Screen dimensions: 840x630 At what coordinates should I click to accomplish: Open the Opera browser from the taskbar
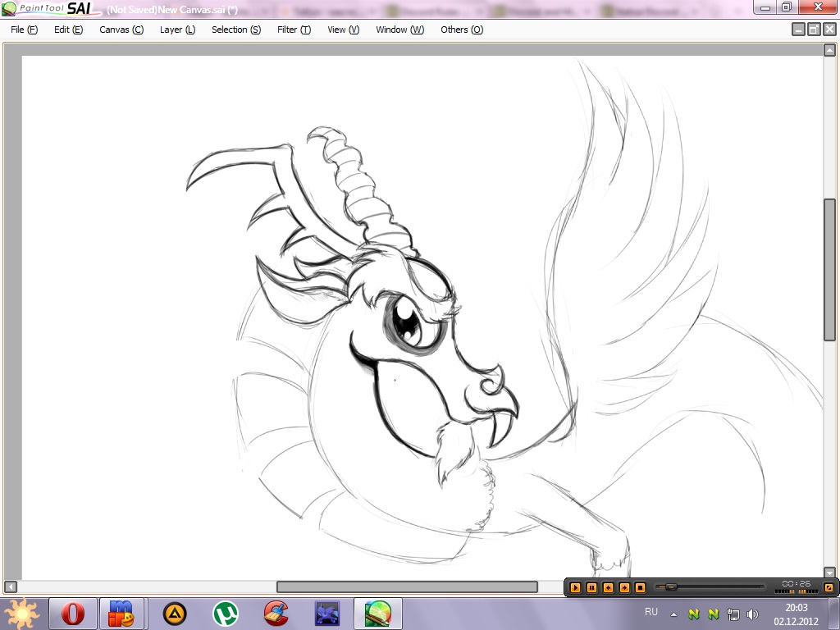click(73, 614)
